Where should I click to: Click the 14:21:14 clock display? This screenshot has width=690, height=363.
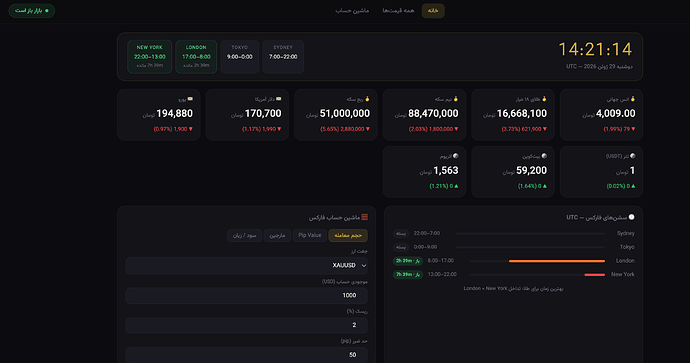pyautogui.click(x=595, y=49)
